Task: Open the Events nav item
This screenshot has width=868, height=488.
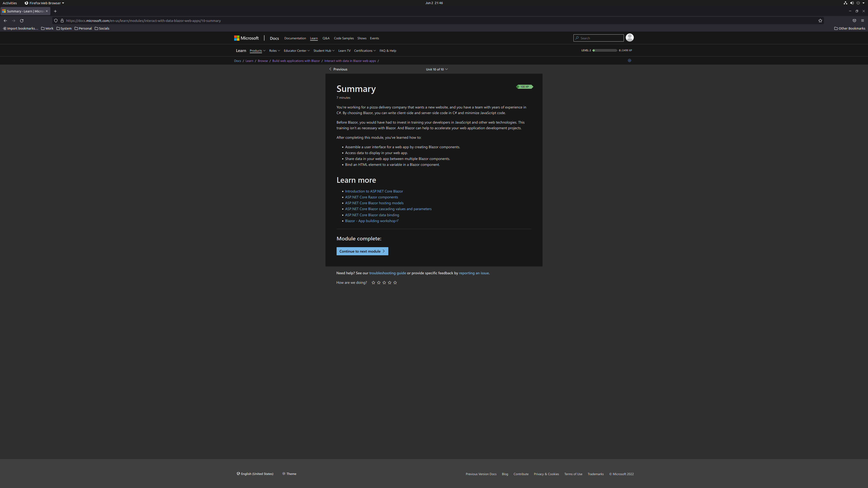Action: click(x=374, y=38)
